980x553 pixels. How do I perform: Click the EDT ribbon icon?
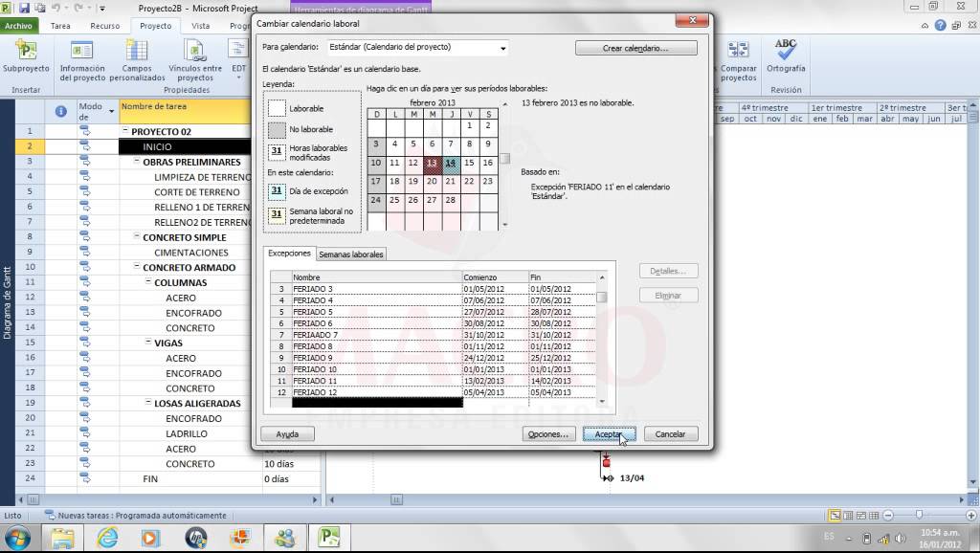coord(238,50)
